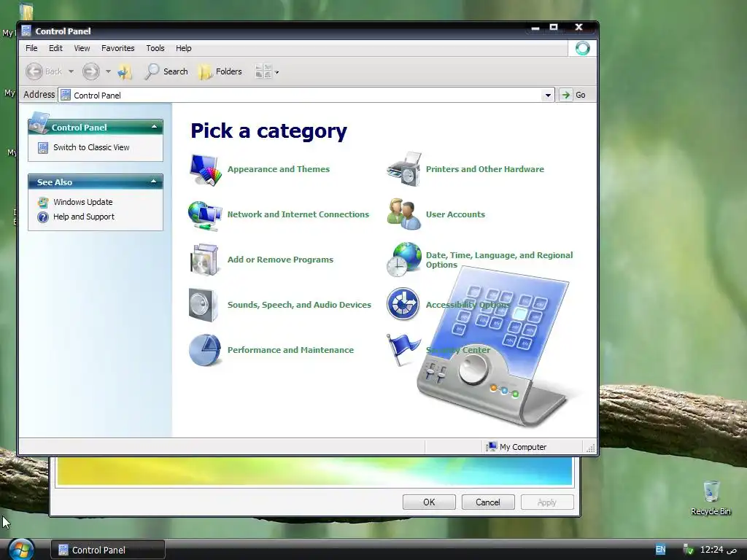Click the Sounds, Speech, and Audio Devices link text
The width and height of the screenshot is (747, 560).
[x=299, y=305]
